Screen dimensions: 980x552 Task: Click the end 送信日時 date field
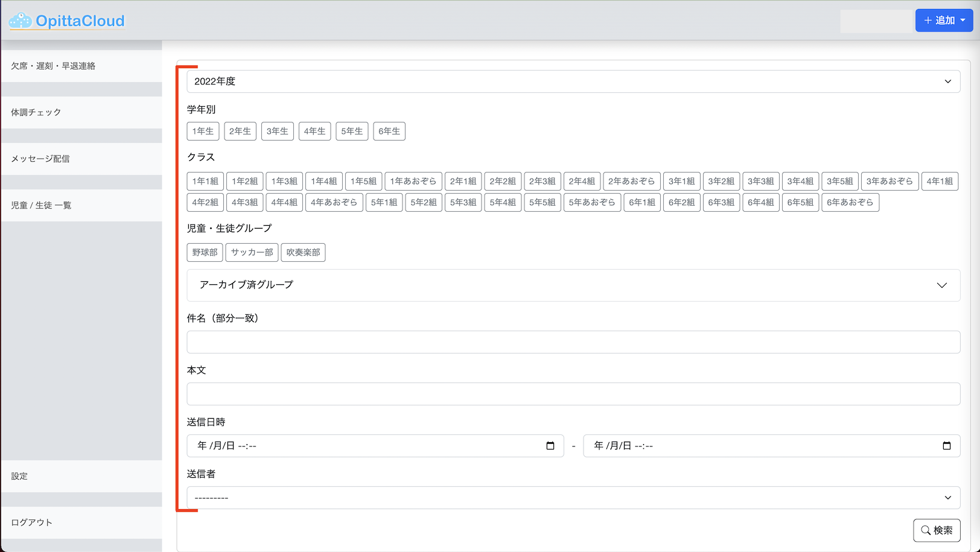772,446
